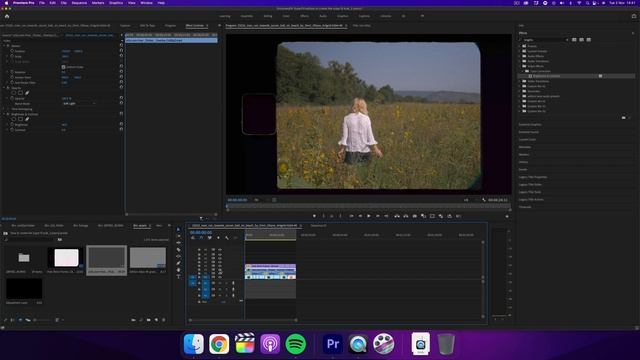Click the timeline zoom scroll bar

click(243, 320)
